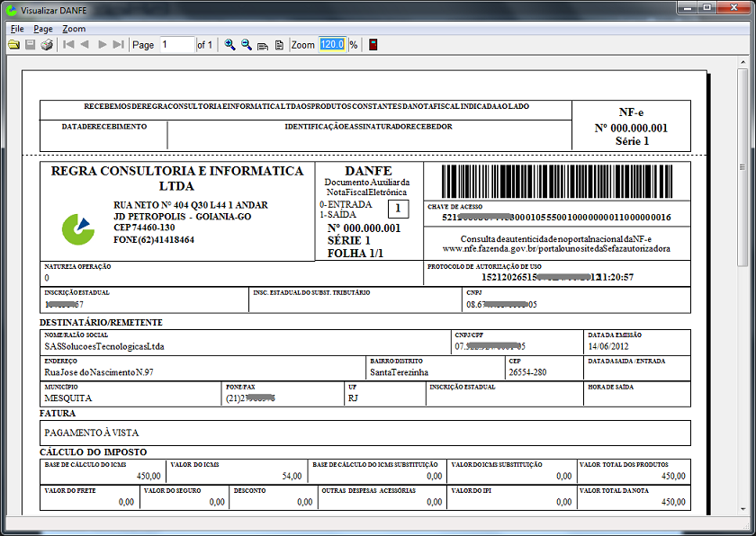The image size is (756, 536).
Task: Jump to last page arrow icon
Action: [x=118, y=45]
